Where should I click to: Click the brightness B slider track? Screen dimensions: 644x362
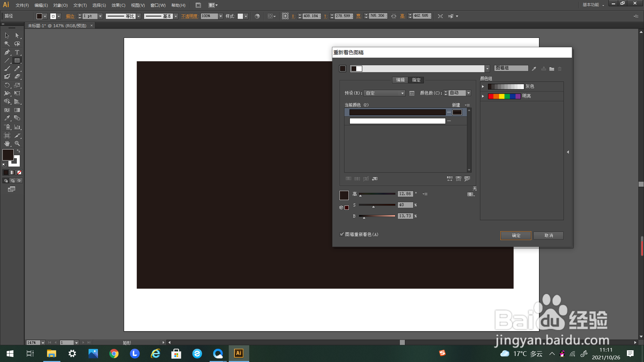click(377, 216)
